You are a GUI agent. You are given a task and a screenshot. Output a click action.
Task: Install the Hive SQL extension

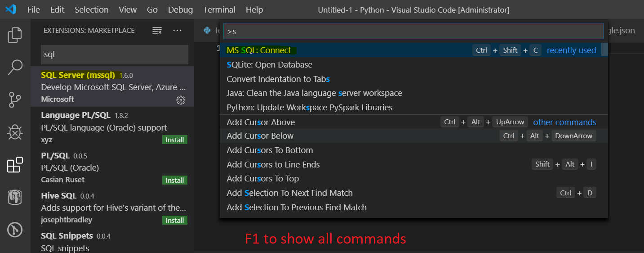pyautogui.click(x=174, y=220)
